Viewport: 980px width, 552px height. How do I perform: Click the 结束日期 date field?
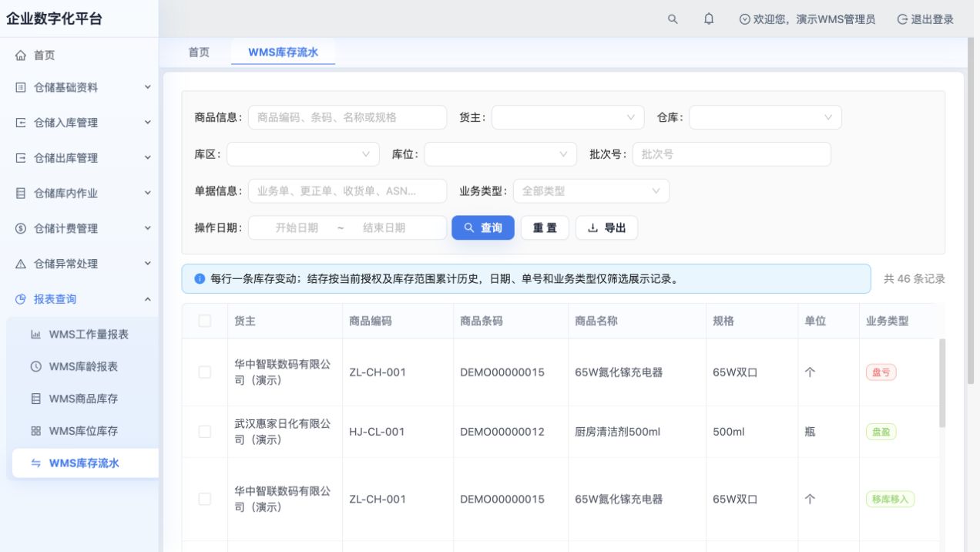click(x=384, y=227)
